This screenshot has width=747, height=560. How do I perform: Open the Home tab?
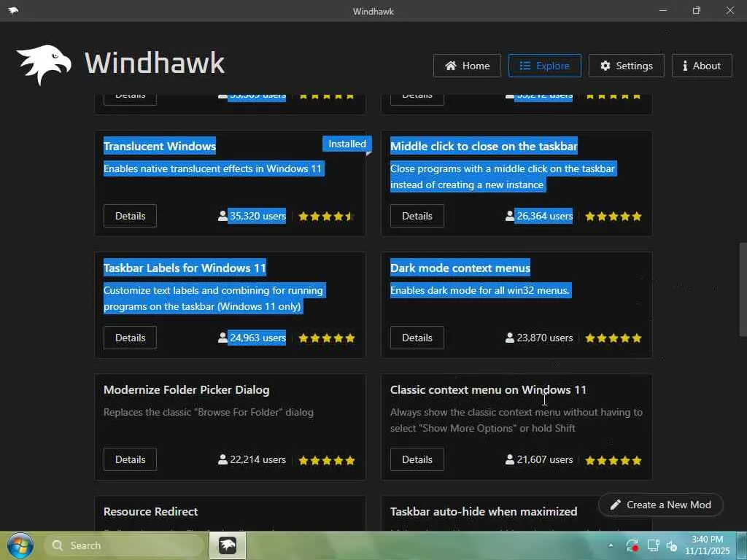(x=467, y=66)
